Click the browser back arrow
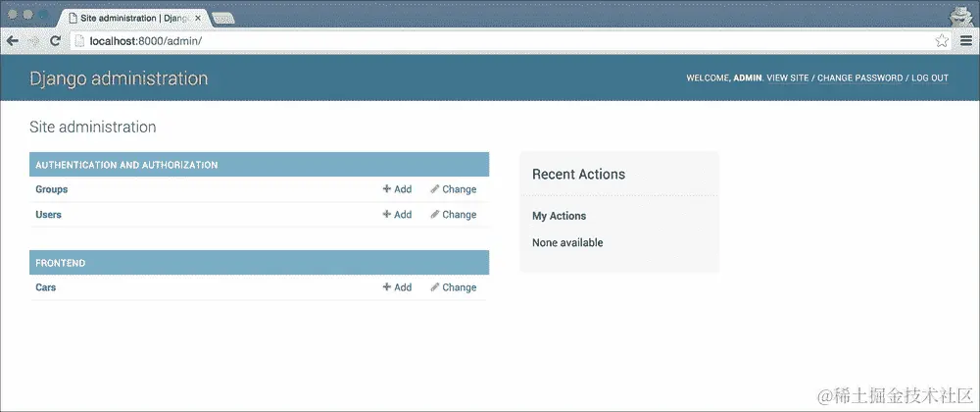 pos(12,41)
